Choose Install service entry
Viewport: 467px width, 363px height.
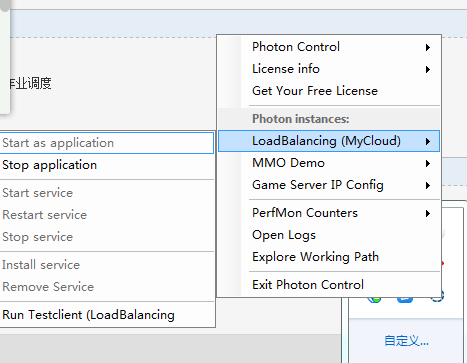pos(107,265)
